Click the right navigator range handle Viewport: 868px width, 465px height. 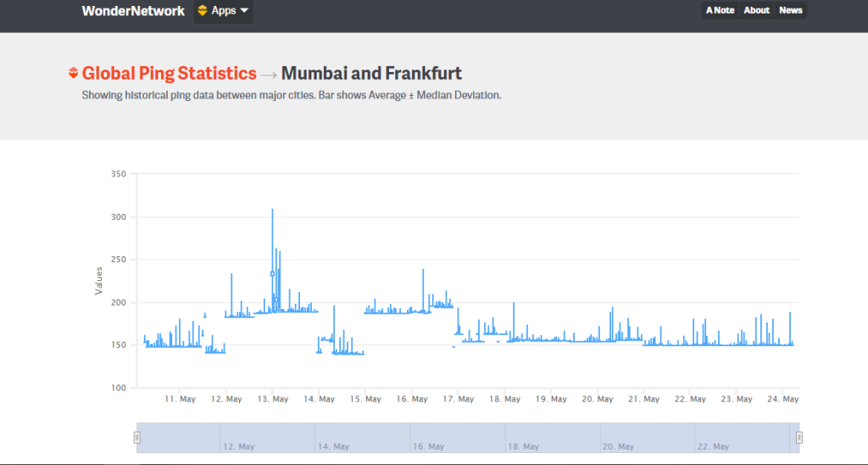pyautogui.click(x=798, y=438)
